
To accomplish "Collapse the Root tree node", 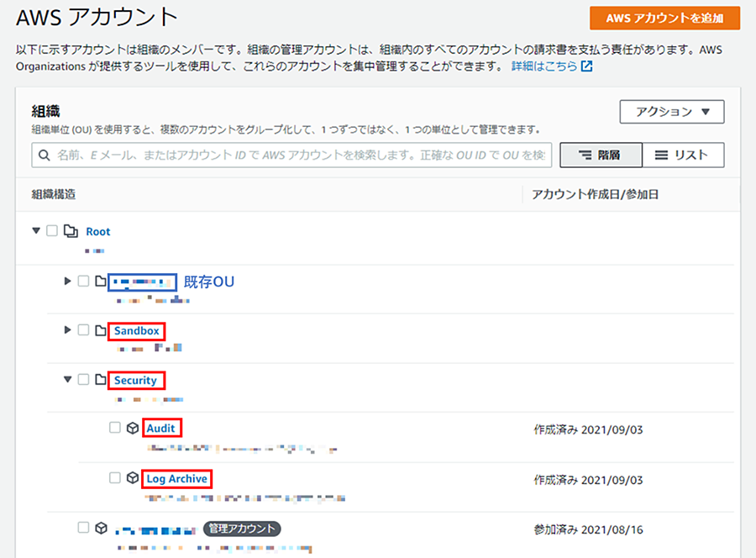I will pos(36,231).
